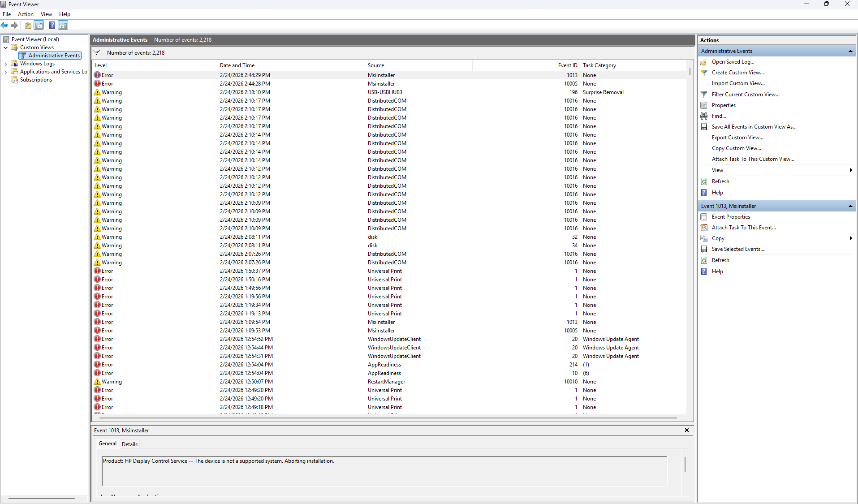Click the Event Viewer (Local) root icon

point(6,39)
